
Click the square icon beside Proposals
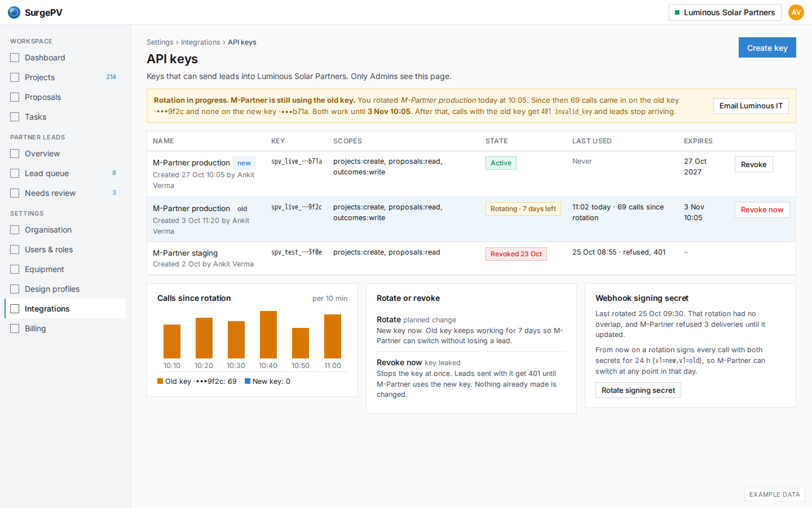[15, 97]
